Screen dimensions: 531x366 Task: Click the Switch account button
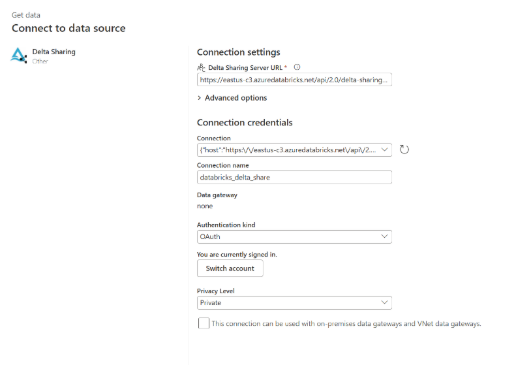pos(230,268)
